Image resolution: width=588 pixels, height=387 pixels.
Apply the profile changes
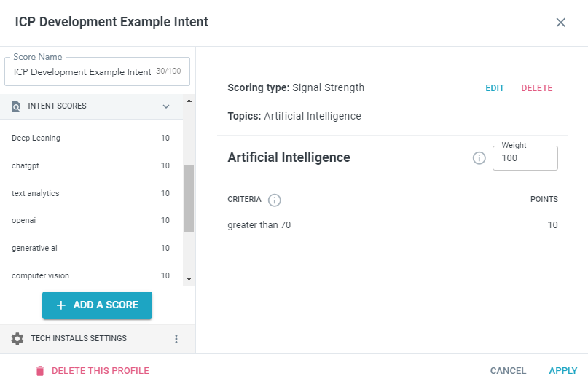pyautogui.click(x=562, y=371)
